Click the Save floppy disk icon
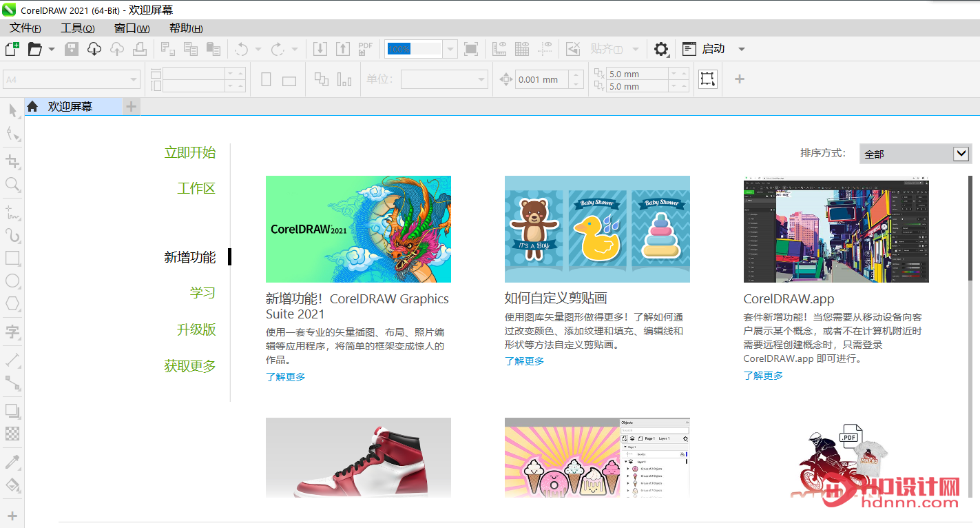The height and width of the screenshot is (528, 980). coord(72,49)
